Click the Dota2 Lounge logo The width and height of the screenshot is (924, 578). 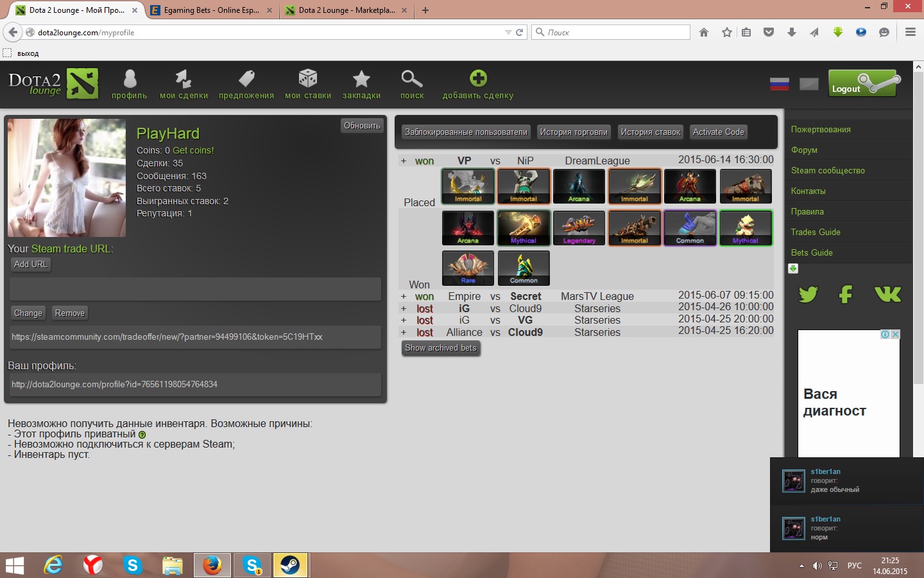[x=53, y=83]
